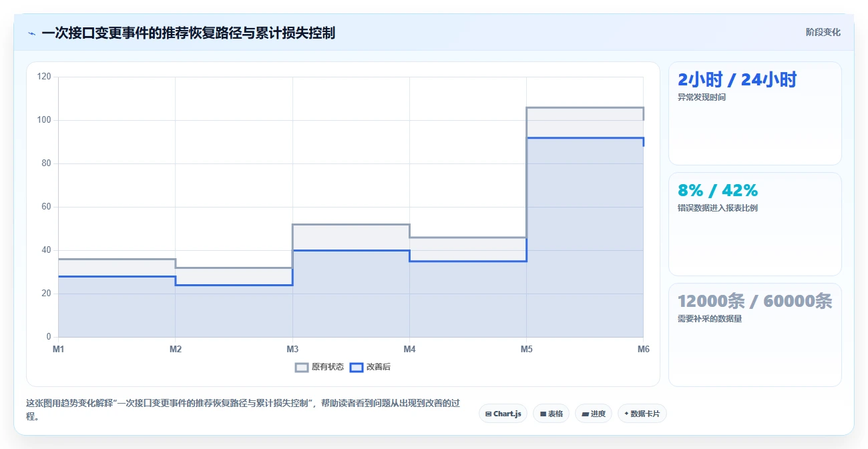Click the 20 y-axis tick label
The image size is (868, 449).
coord(46,294)
